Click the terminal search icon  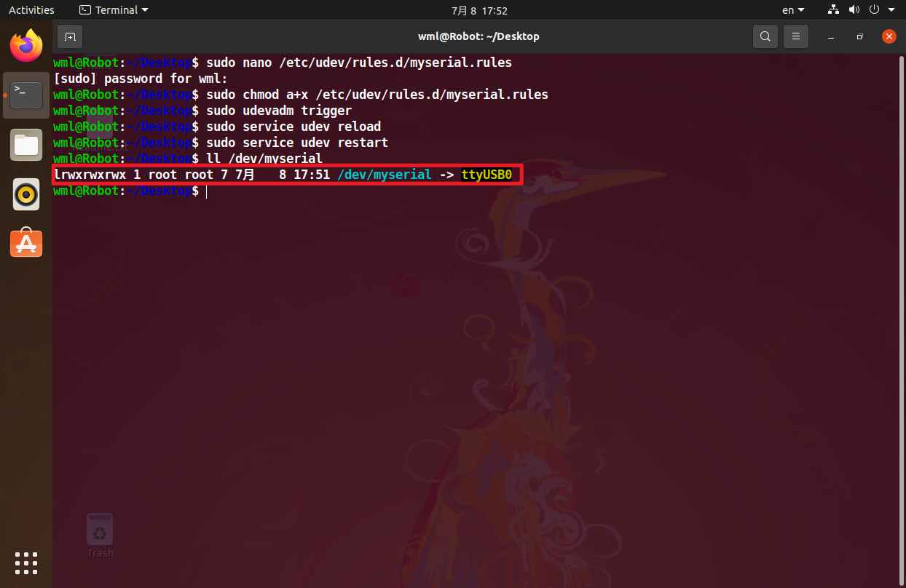(765, 36)
